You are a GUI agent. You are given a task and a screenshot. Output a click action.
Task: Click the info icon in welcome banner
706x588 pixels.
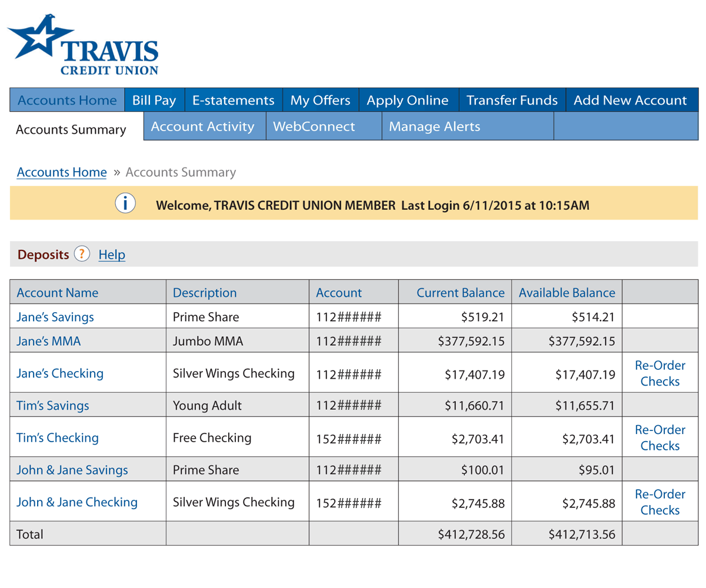[125, 203]
